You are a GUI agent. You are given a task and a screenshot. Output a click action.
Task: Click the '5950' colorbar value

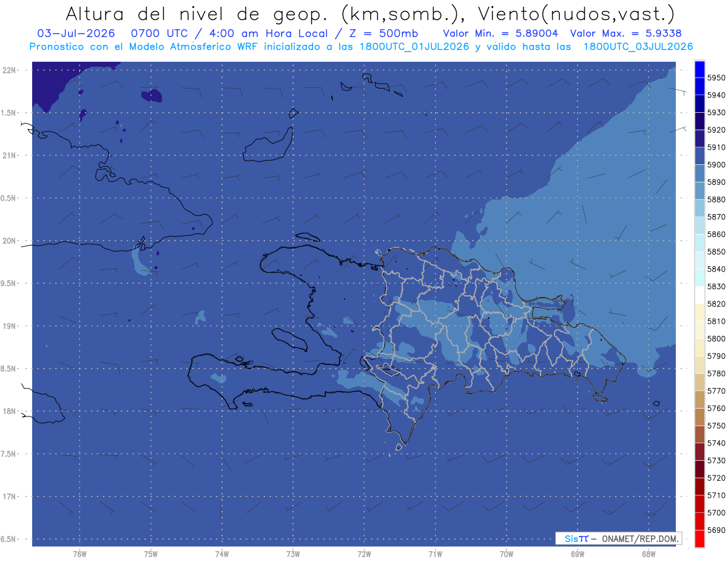[716, 78]
